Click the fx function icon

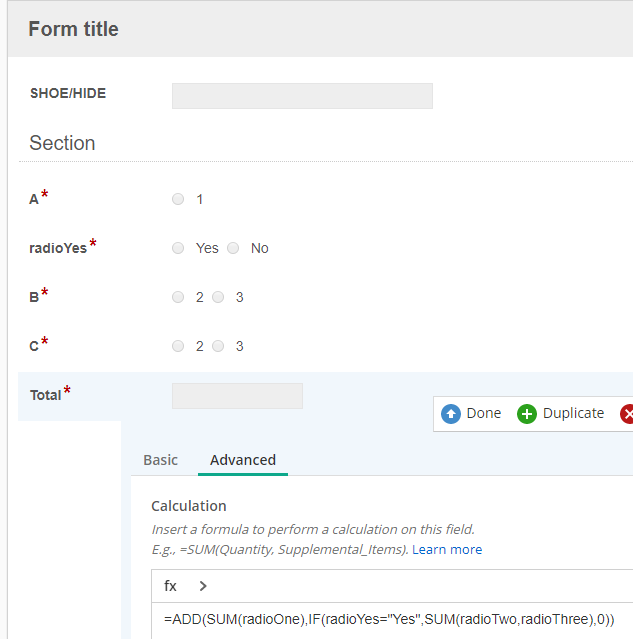point(170,586)
